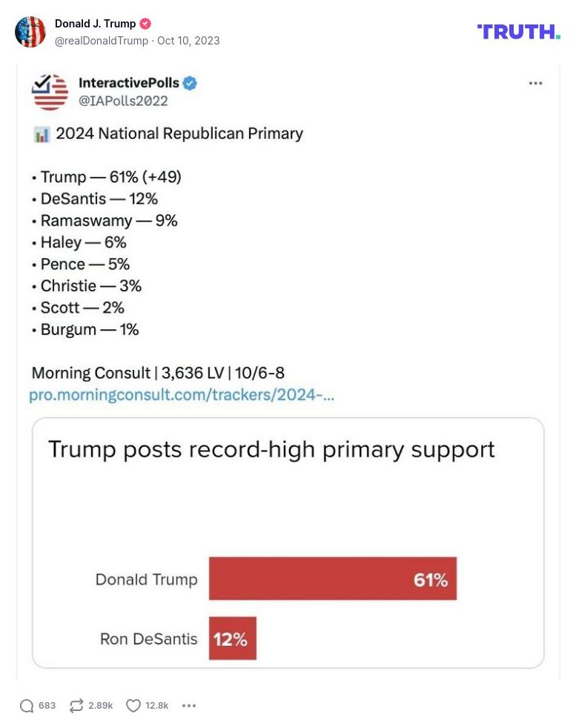Image resolution: width=576 pixels, height=728 pixels.
Task: Open the three-dot menu on the quoted post
Action: click(535, 83)
